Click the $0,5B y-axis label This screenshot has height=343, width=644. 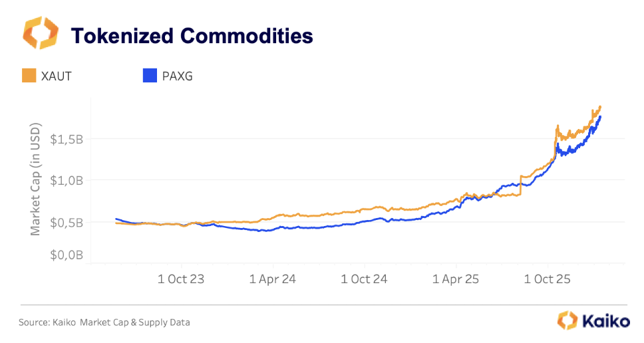pos(67,222)
